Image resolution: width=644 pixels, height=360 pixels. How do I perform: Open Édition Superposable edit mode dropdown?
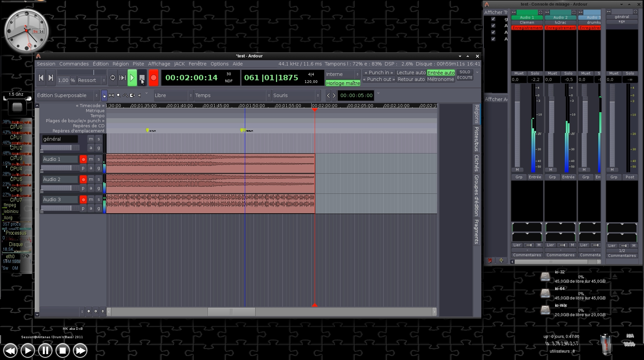pyautogui.click(x=68, y=95)
